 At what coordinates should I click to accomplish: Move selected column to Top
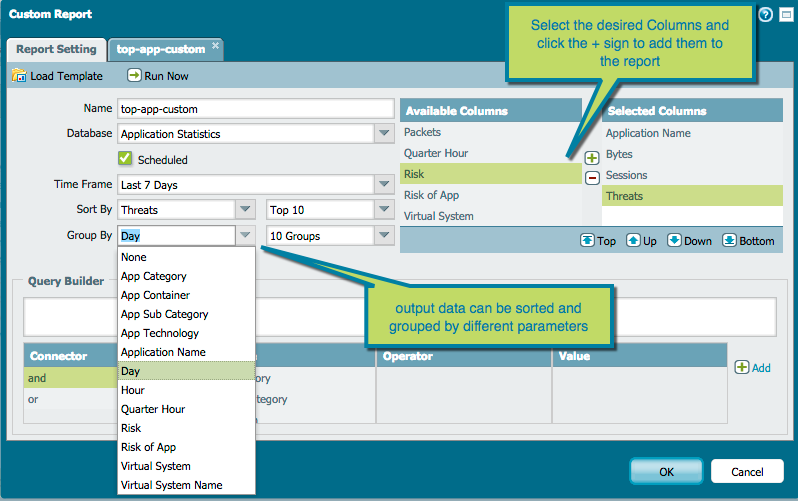coord(598,240)
